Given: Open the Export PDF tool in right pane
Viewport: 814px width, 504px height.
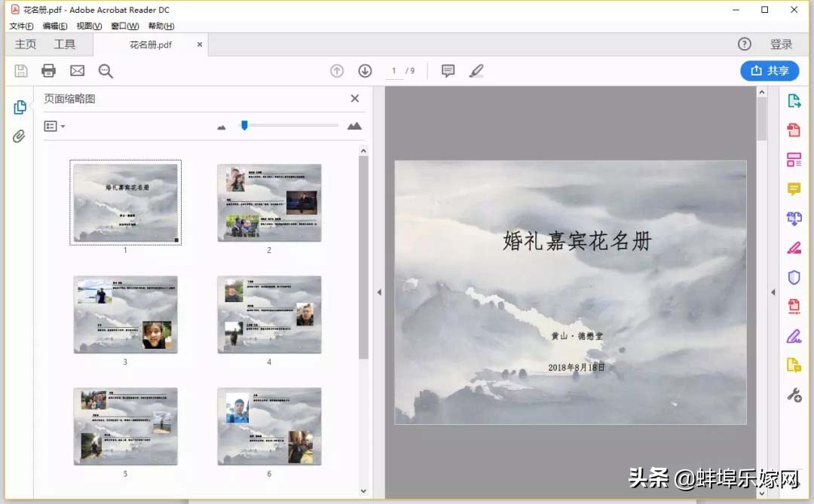Looking at the screenshot, I should pyautogui.click(x=794, y=99).
